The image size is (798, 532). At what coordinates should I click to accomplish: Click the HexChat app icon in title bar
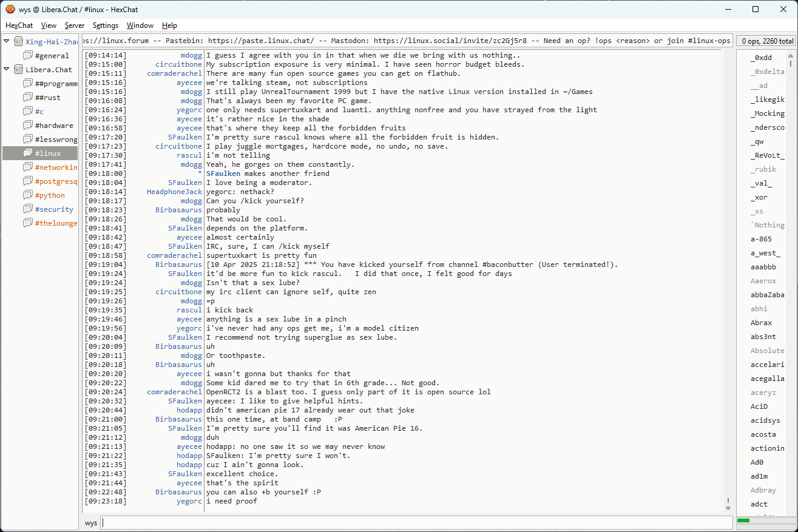click(x=10, y=9)
